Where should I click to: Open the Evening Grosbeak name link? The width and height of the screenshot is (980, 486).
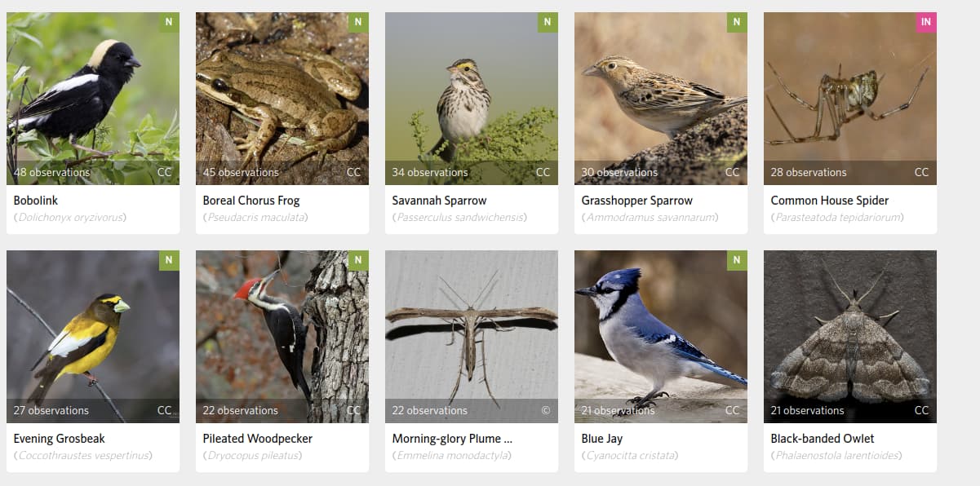[x=59, y=439]
